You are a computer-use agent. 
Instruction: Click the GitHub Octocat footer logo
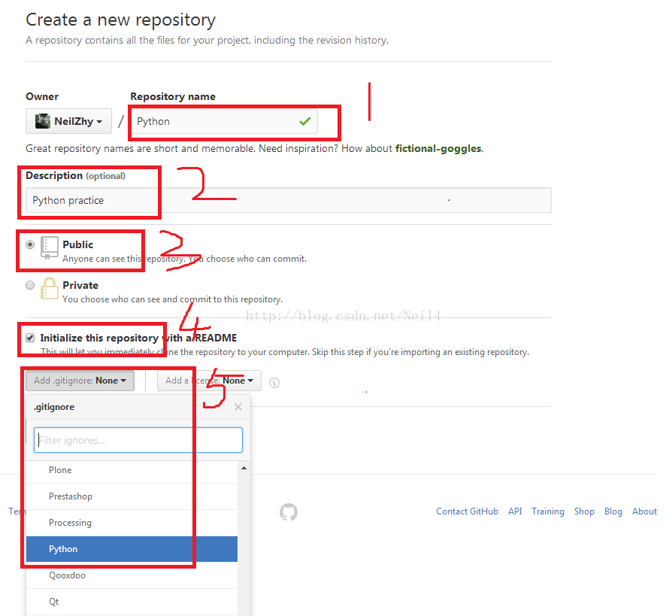pyautogui.click(x=289, y=511)
